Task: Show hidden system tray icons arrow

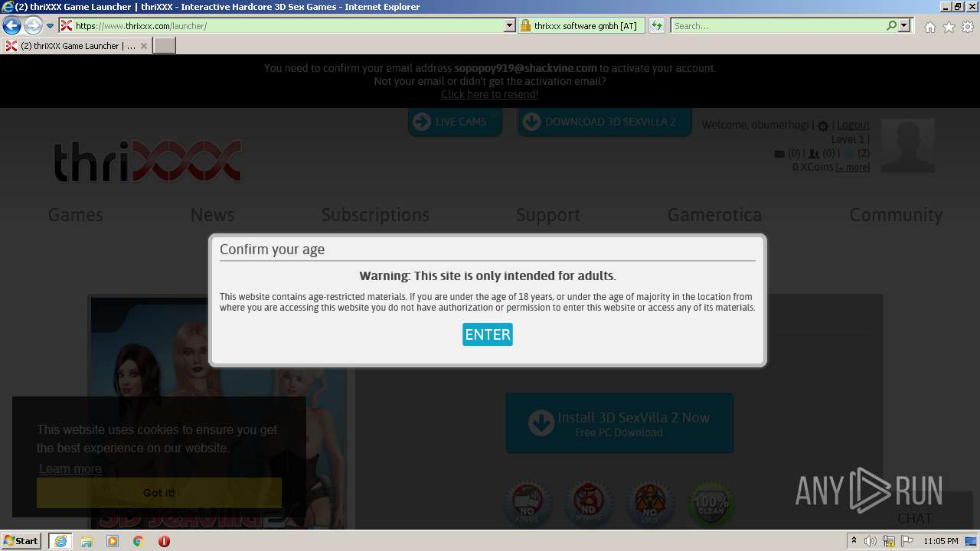Action: click(x=854, y=541)
